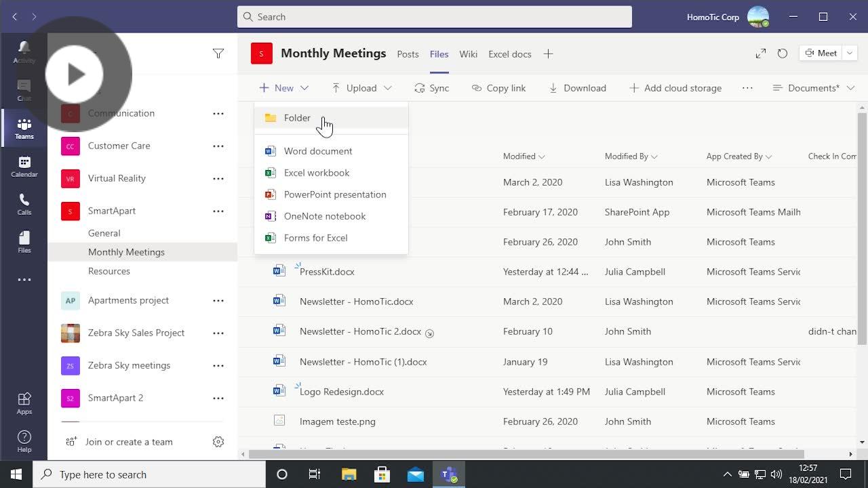Open more options for Apartments project team

pos(218,300)
